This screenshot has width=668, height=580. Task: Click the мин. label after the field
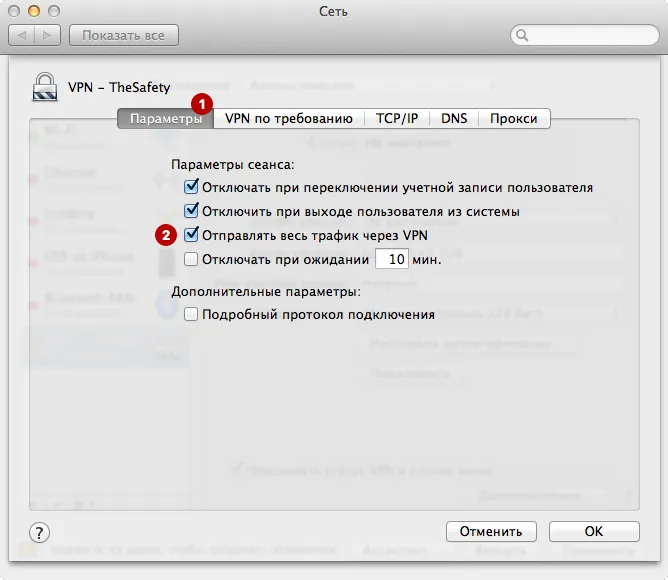tap(427, 260)
